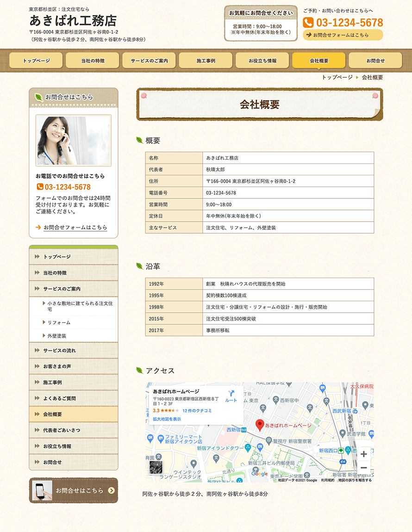Click the route icon in the map info card
The width and height of the screenshot is (412, 532).
(231, 393)
